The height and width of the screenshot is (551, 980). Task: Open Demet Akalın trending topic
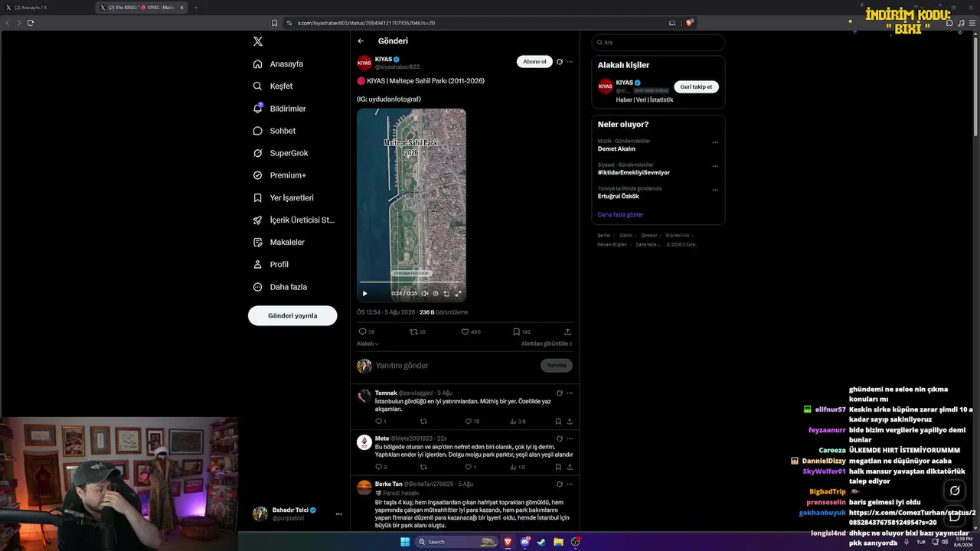point(616,148)
